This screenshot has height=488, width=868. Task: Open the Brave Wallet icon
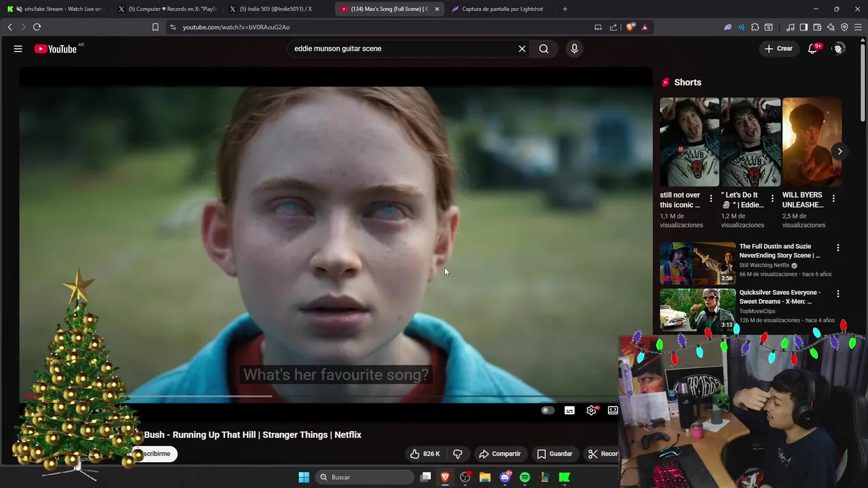point(817,27)
